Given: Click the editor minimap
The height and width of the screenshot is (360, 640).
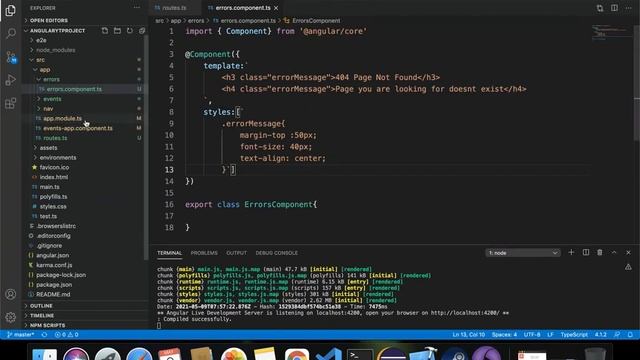Looking at the screenshot, I should click(x=611, y=32).
